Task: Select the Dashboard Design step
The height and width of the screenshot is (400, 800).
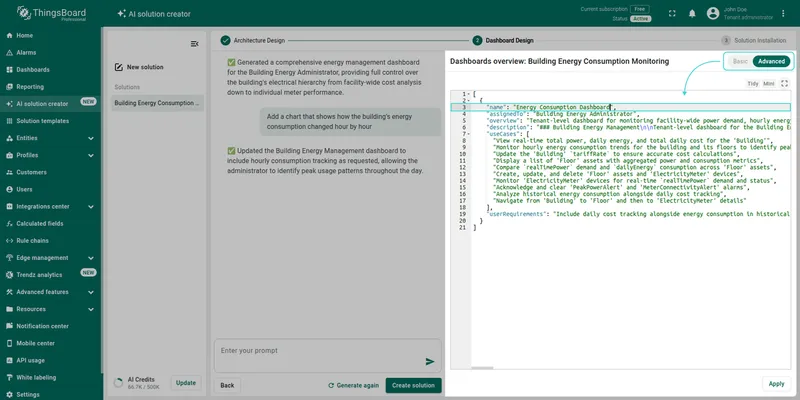Action: [503, 40]
